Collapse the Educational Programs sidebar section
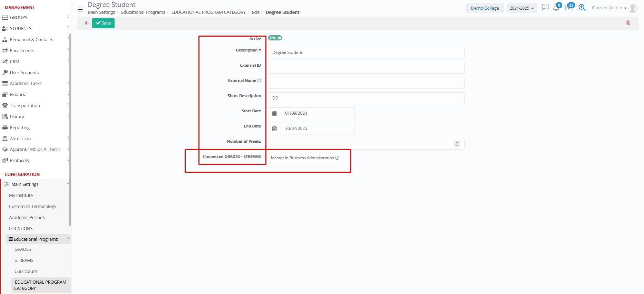This screenshot has height=294, width=644. (68, 239)
